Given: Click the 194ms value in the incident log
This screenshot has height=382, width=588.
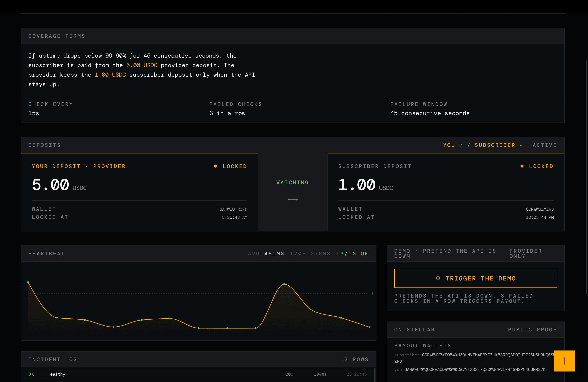Looking at the screenshot, I should tap(320, 374).
